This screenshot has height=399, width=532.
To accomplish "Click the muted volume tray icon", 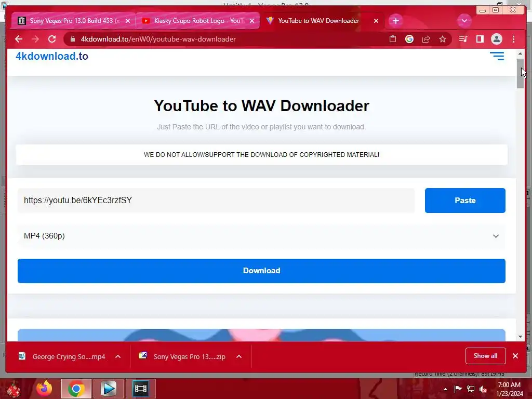I will [x=483, y=389].
